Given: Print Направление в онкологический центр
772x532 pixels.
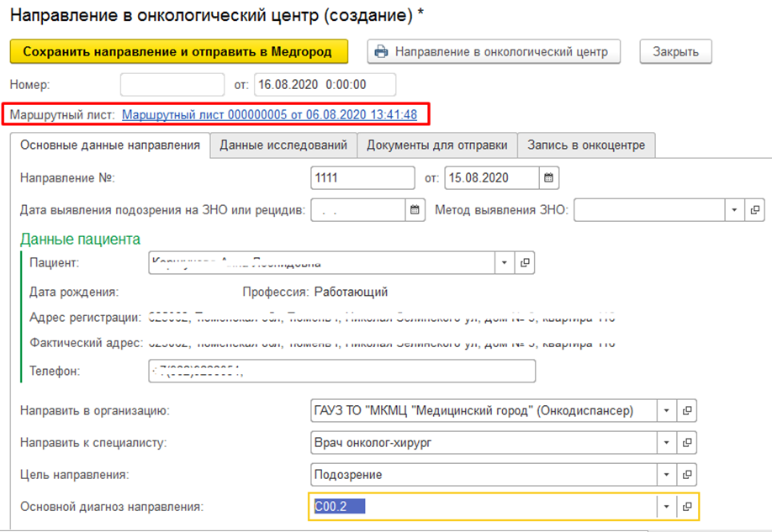Looking at the screenshot, I should (493, 51).
